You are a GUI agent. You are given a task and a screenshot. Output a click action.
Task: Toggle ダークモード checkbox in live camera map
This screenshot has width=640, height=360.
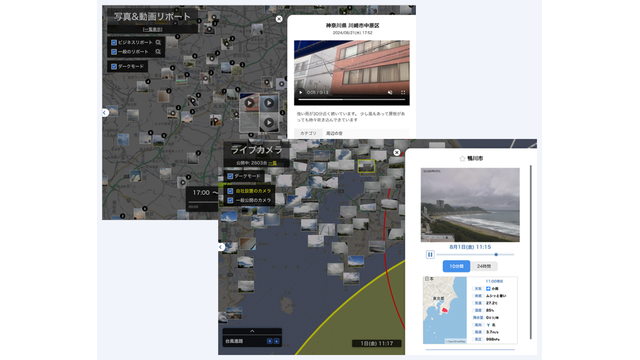[230, 176]
